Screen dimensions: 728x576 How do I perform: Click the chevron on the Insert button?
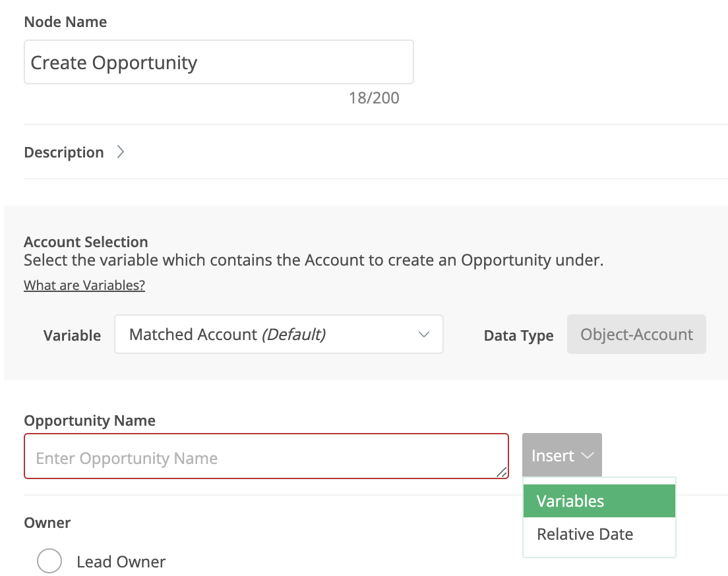[x=587, y=456]
